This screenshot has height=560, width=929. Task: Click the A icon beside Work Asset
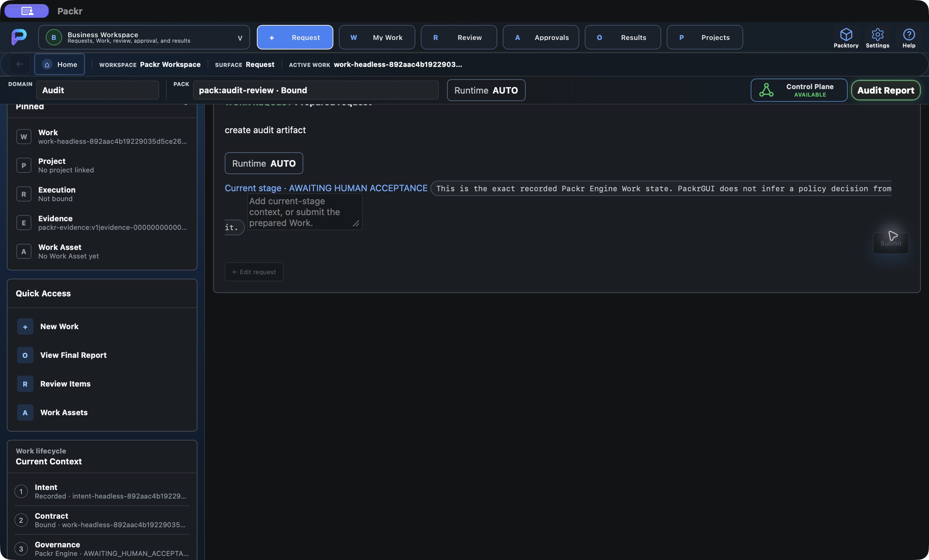(24, 251)
